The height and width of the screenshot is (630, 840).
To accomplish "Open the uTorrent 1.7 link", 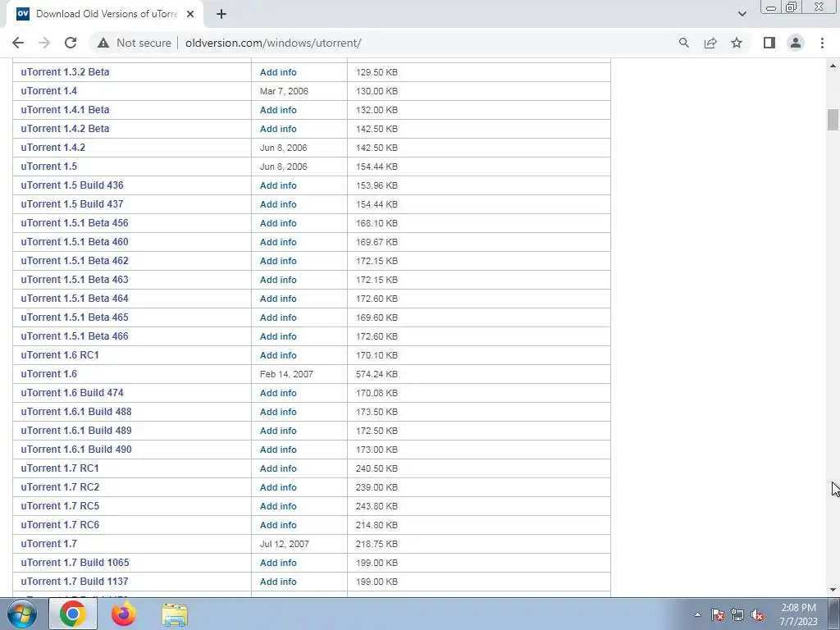I will tap(48, 543).
